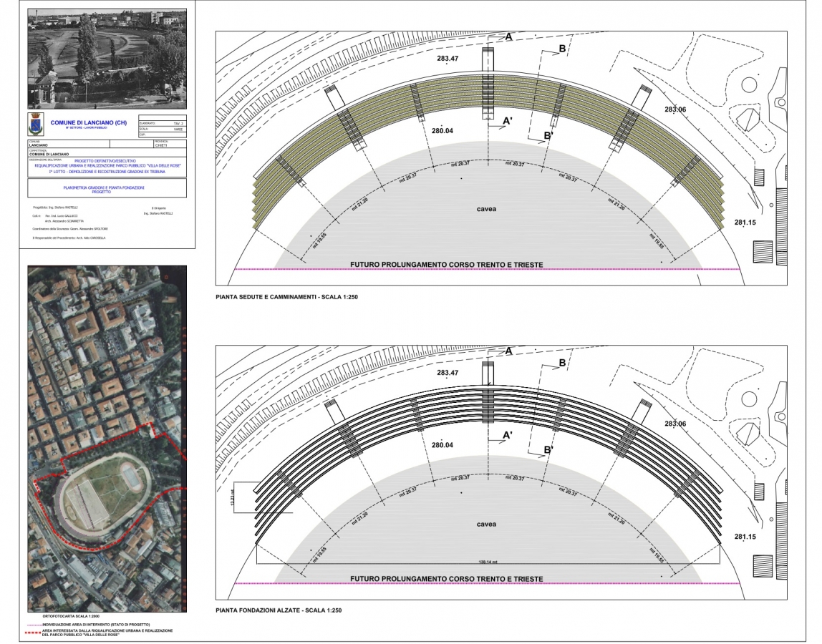Select section marker A' in the seating plan
The width and height of the screenshot is (822, 644).
[x=507, y=122]
